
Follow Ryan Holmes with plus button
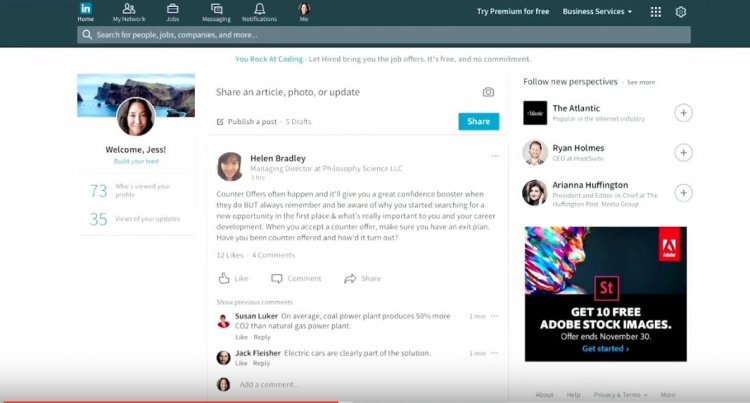(x=684, y=152)
